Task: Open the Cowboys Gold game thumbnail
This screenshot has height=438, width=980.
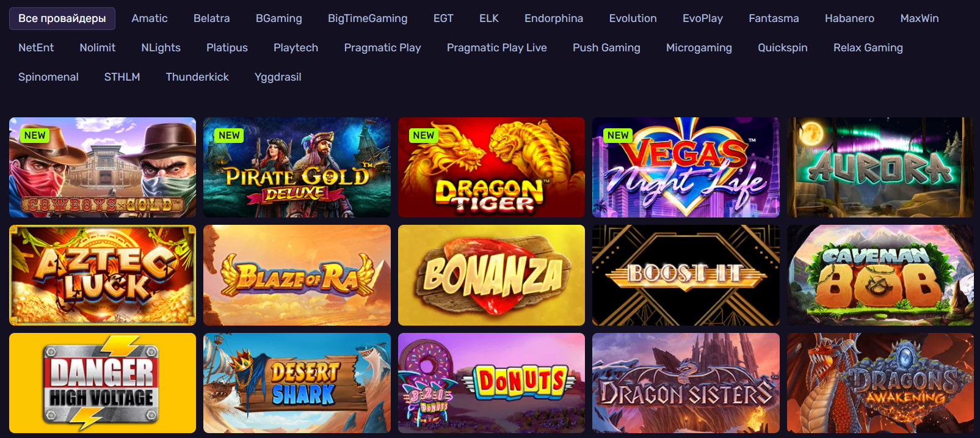Action: tap(103, 167)
